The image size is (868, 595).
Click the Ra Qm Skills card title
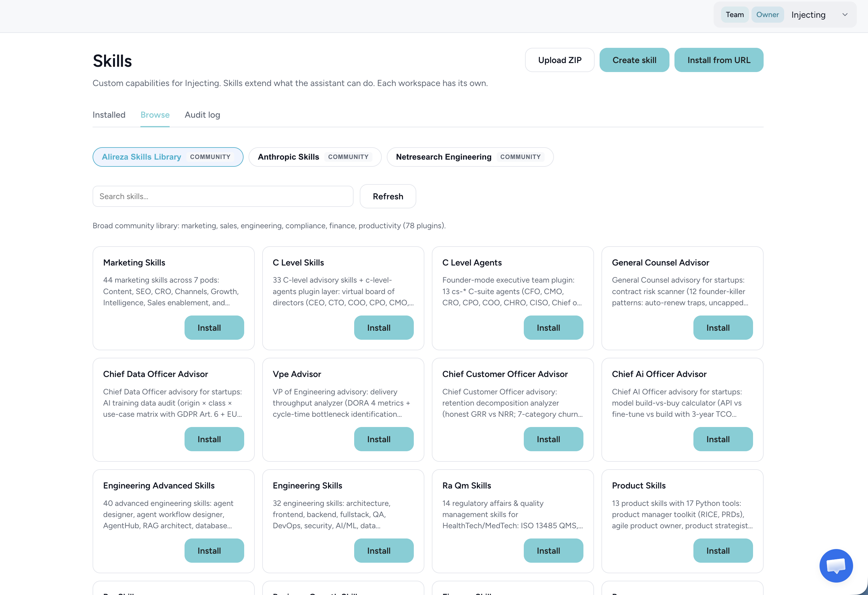click(467, 485)
